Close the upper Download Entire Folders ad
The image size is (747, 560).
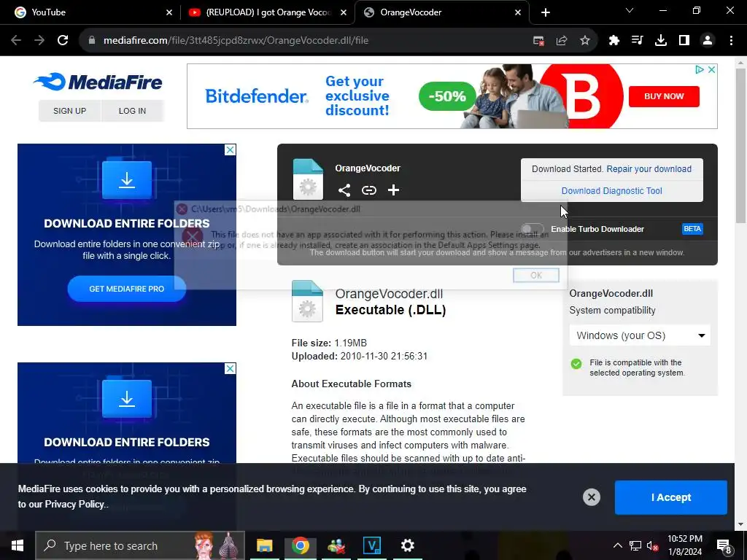coord(230,150)
